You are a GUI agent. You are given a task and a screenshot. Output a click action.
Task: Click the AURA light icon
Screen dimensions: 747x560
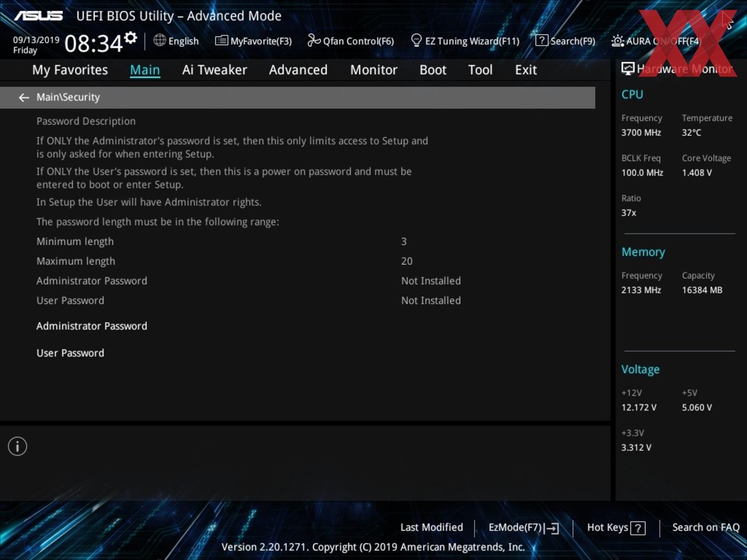[617, 41]
